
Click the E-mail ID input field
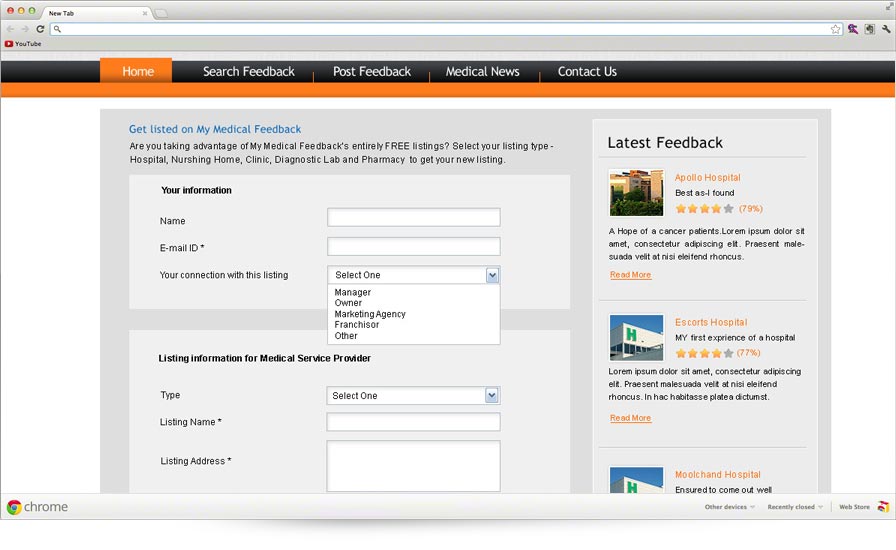tap(413, 247)
